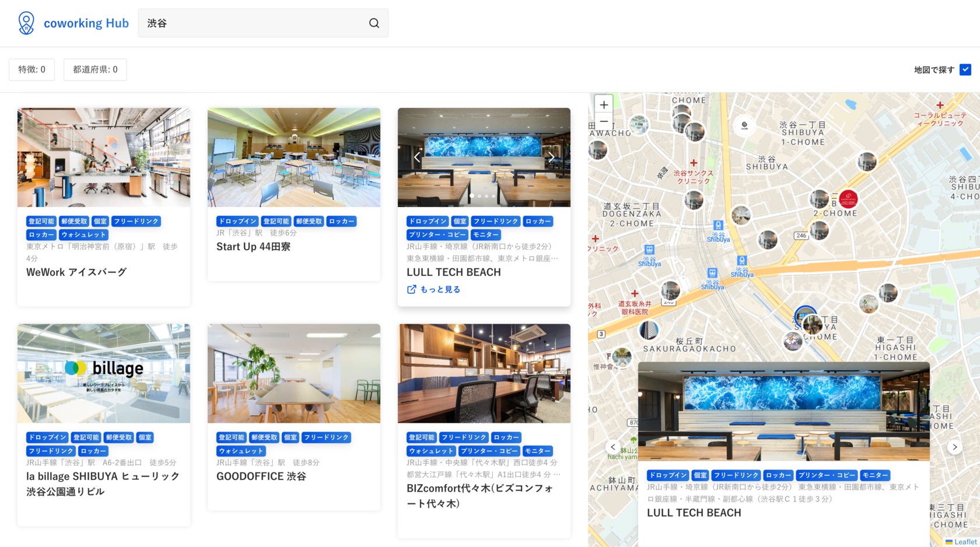Click ドロップイン tag in map popup
This screenshot has width=980, height=547.
pos(668,475)
